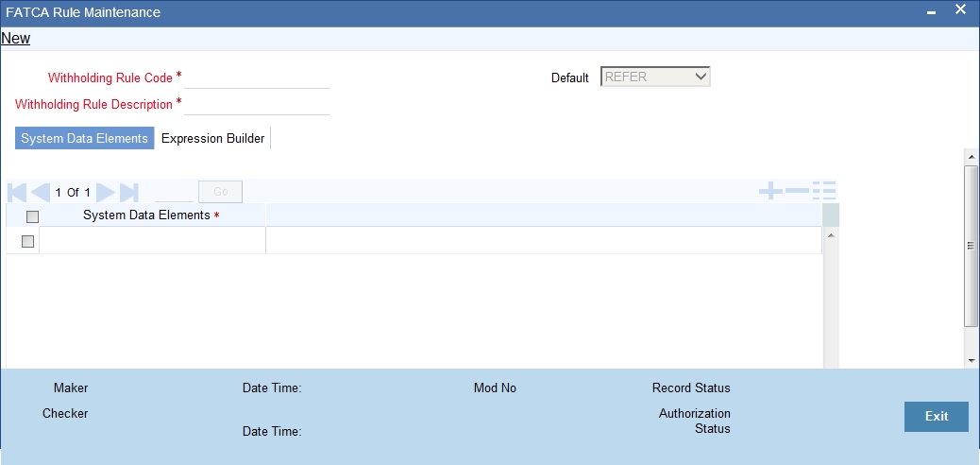
Task: Switch to Expression Builder tab
Action: tap(213, 138)
